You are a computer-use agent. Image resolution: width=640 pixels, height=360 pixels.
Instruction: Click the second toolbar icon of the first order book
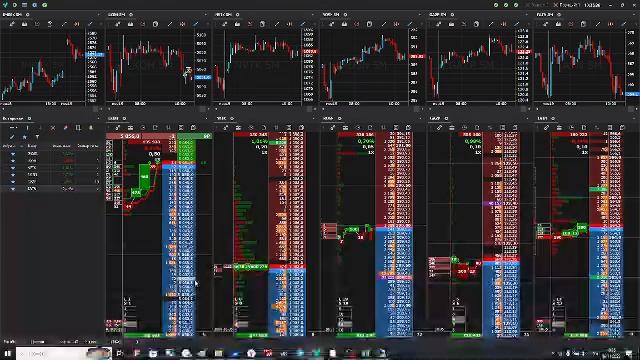(130, 128)
